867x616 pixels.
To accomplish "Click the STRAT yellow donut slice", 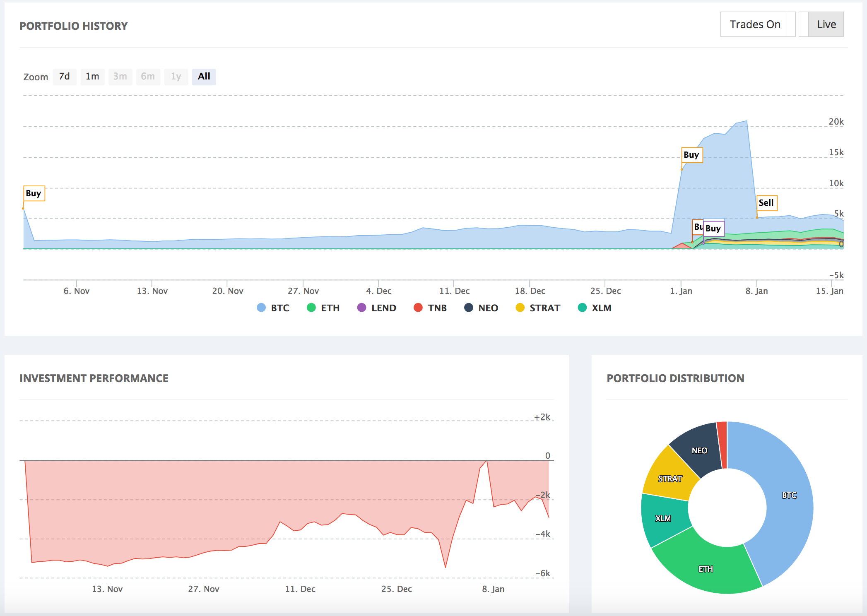I will (x=670, y=479).
